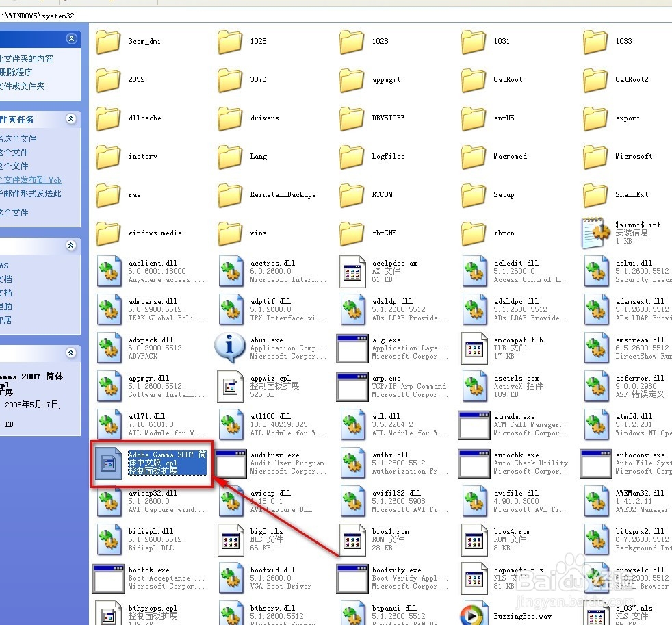The height and width of the screenshot is (625, 672).
Task: Click the acelpdec.ax file icon
Action: tap(352, 271)
